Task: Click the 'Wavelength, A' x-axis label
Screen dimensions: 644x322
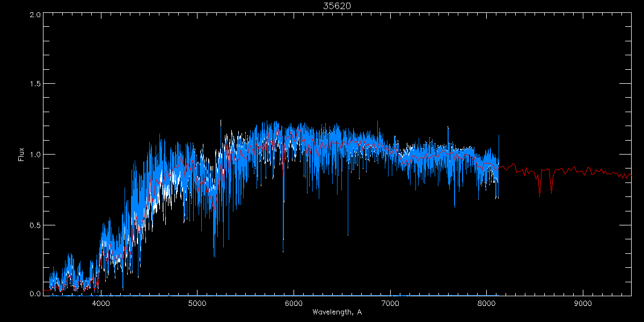Action: click(x=336, y=312)
